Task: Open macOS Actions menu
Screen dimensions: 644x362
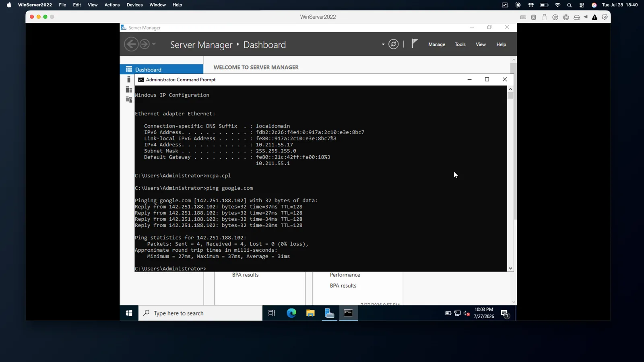Action: point(112,5)
